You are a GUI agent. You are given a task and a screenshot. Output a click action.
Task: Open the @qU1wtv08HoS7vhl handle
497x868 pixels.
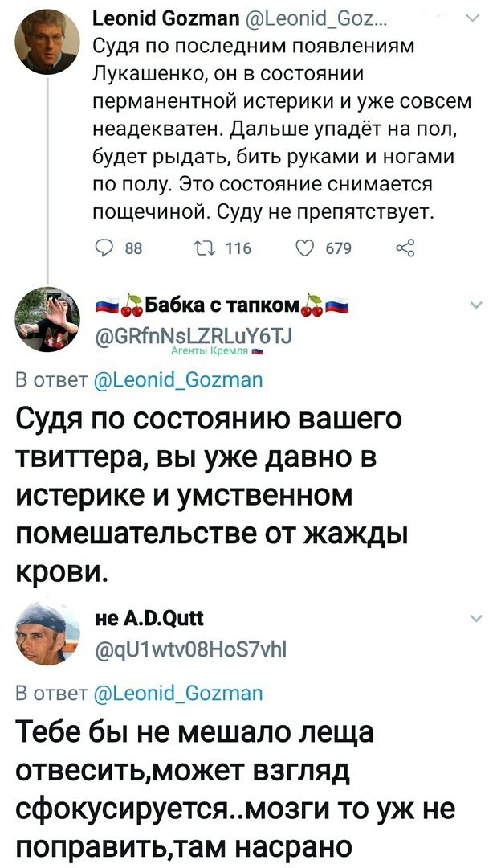(x=191, y=646)
